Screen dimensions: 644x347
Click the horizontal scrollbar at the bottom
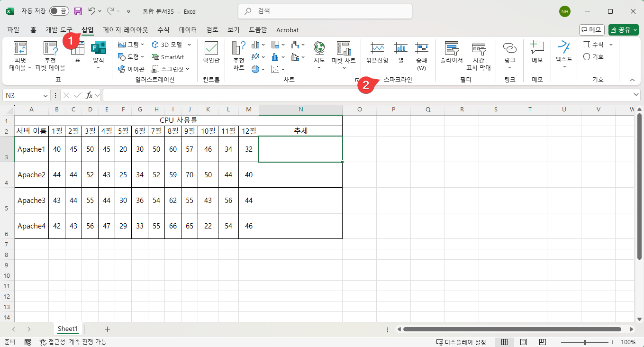(512, 329)
